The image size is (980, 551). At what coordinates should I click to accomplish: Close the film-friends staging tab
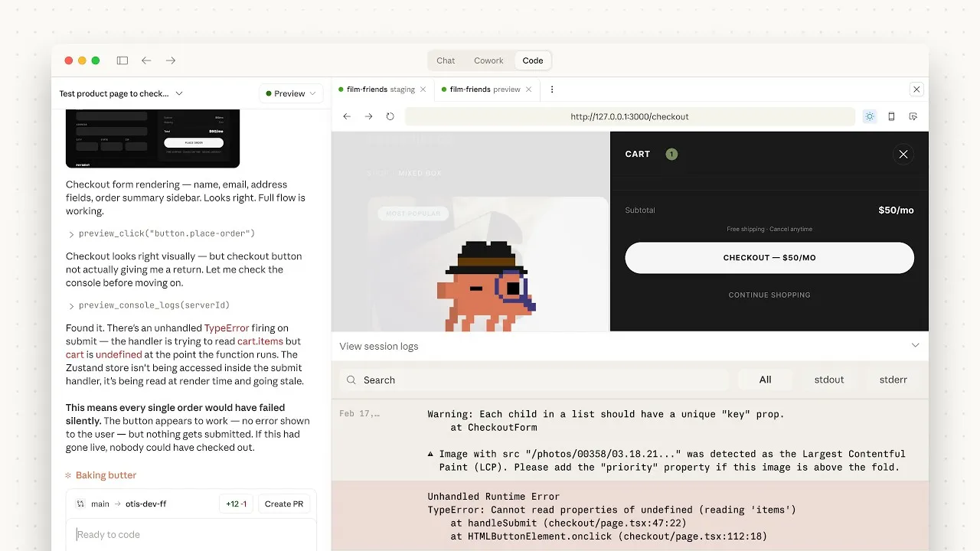click(x=423, y=90)
